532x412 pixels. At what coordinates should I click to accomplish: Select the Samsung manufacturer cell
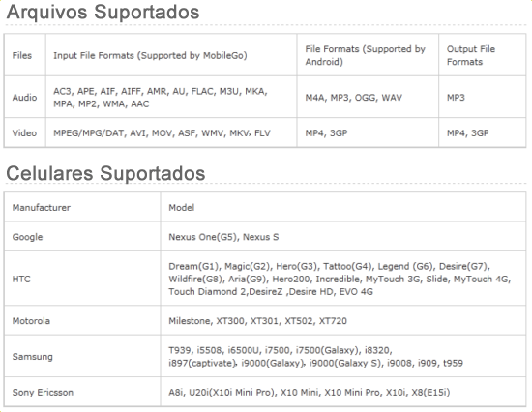point(33,356)
